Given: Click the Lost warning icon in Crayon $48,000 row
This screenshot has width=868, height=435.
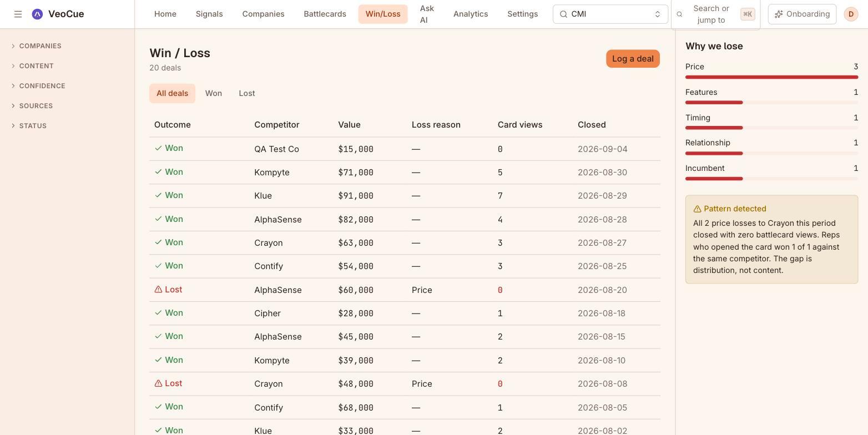Looking at the screenshot, I should point(158,383).
